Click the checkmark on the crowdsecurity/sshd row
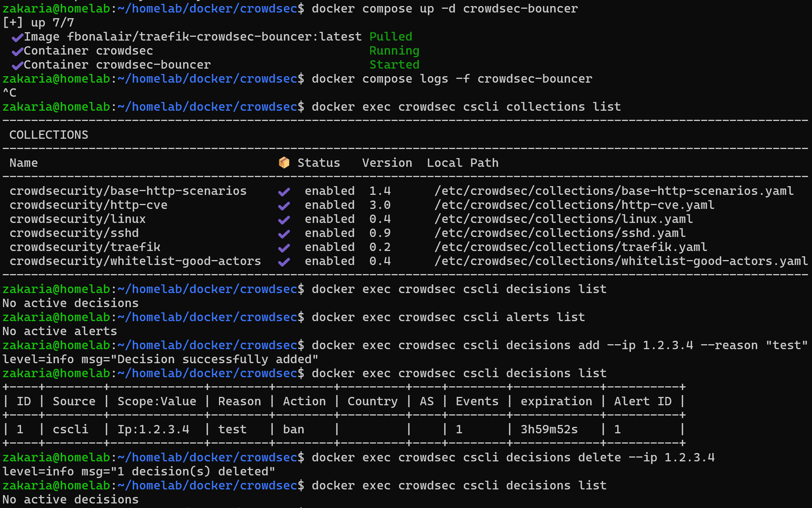The height and width of the screenshot is (508, 812). [x=284, y=234]
